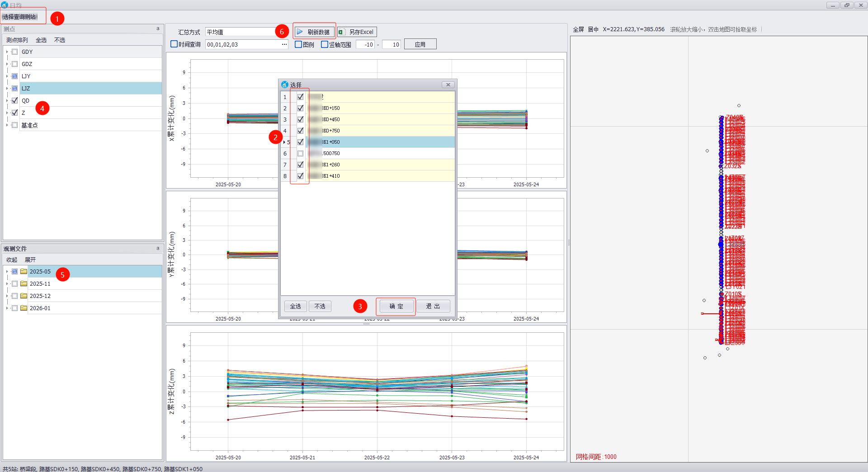Open the 汇总方式 combo box
The height and width of the screenshot is (472, 868).
(x=240, y=32)
